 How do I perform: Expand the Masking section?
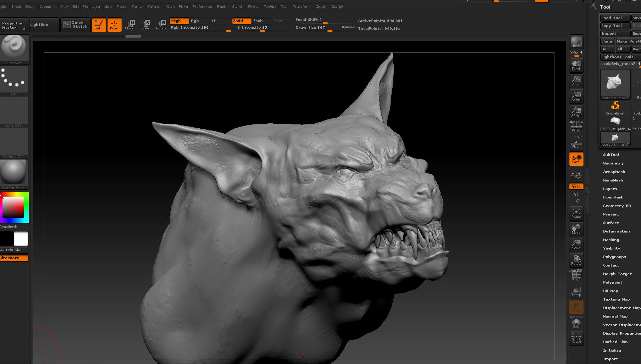click(611, 240)
